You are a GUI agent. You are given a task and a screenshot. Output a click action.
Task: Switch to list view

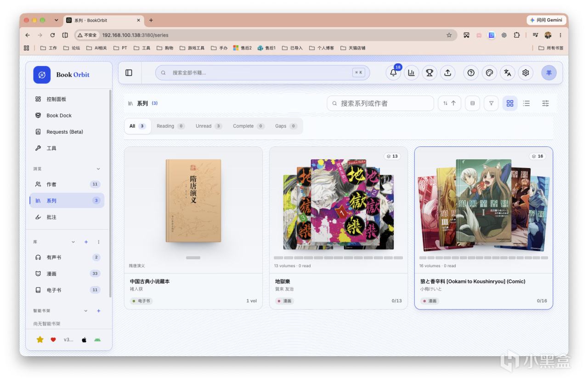tap(526, 103)
